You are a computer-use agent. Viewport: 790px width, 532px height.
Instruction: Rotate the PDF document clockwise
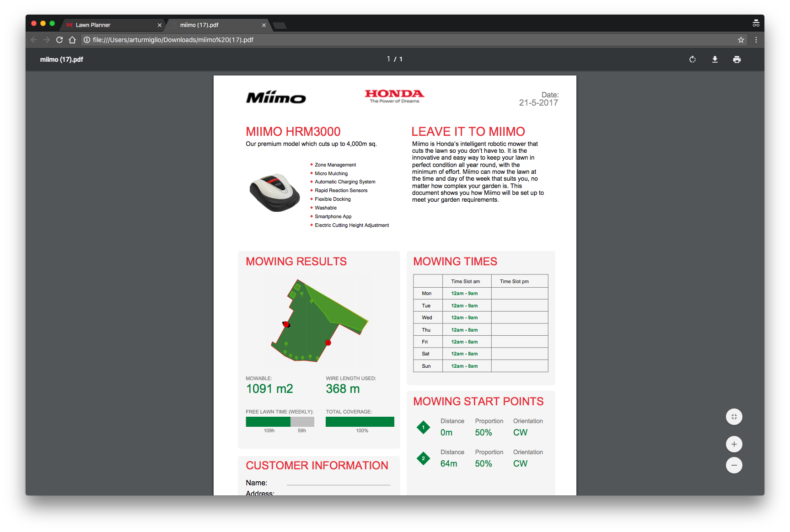pyautogui.click(x=692, y=59)
